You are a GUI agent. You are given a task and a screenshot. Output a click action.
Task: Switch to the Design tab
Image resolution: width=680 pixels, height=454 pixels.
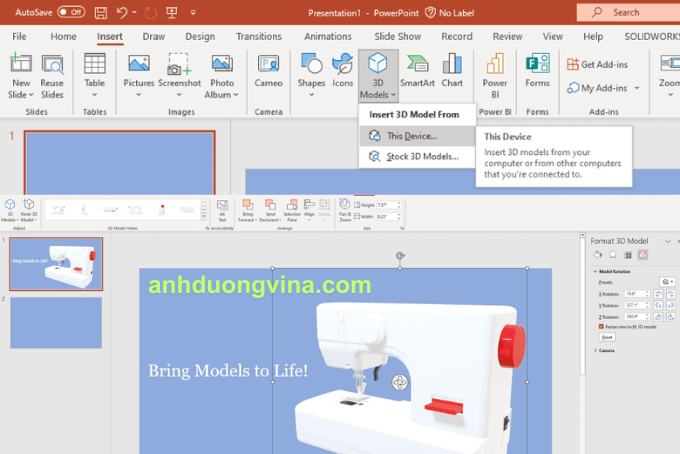click(x=200, y=36)
